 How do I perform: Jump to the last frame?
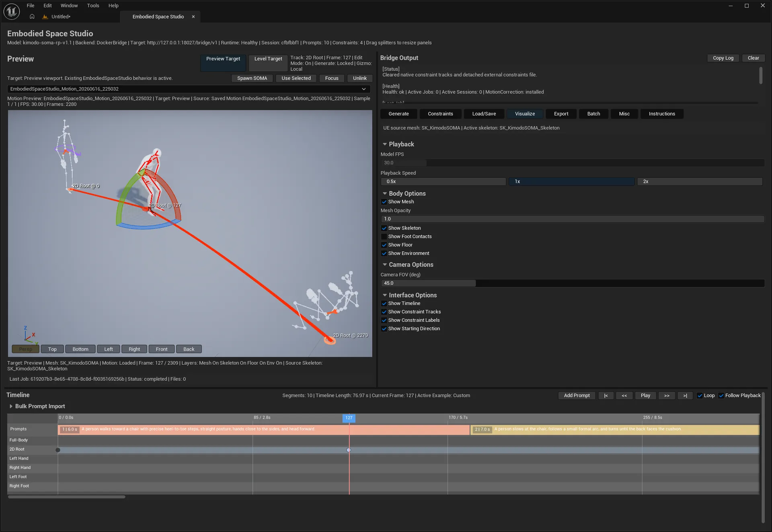(685, 396)
